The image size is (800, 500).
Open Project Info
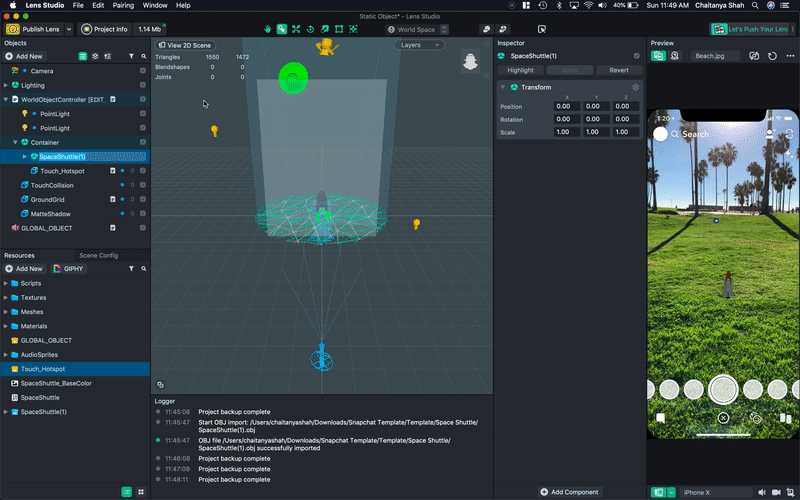(105, 29)
